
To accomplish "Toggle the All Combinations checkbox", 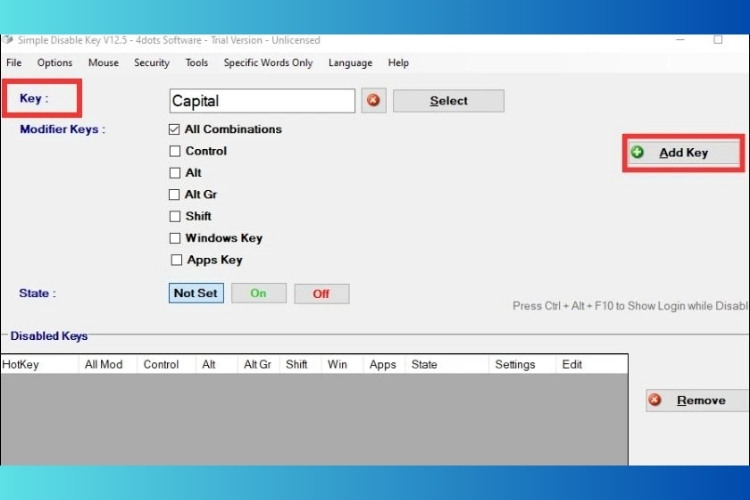I will (175, 129).
